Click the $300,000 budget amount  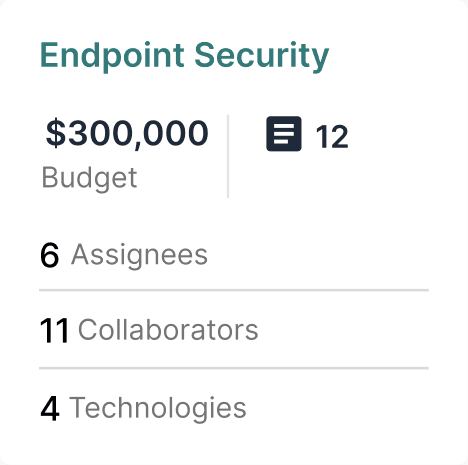click(x=127, y=133)
